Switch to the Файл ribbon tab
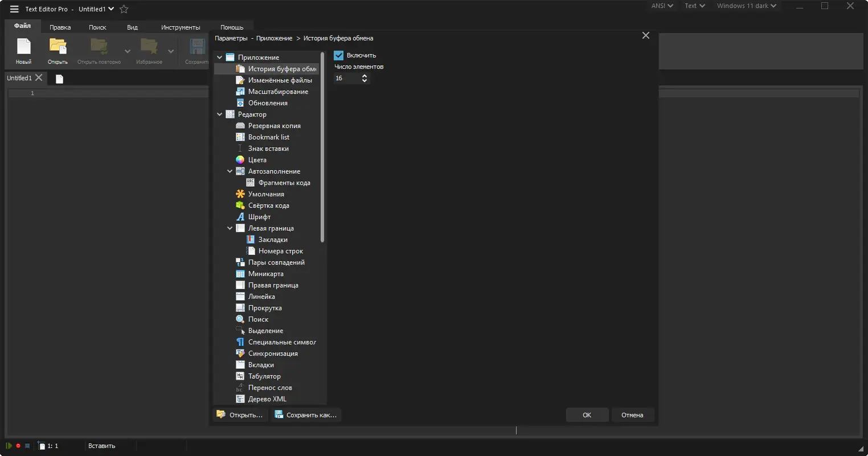The image size is (868, 456). coord(23,26)
